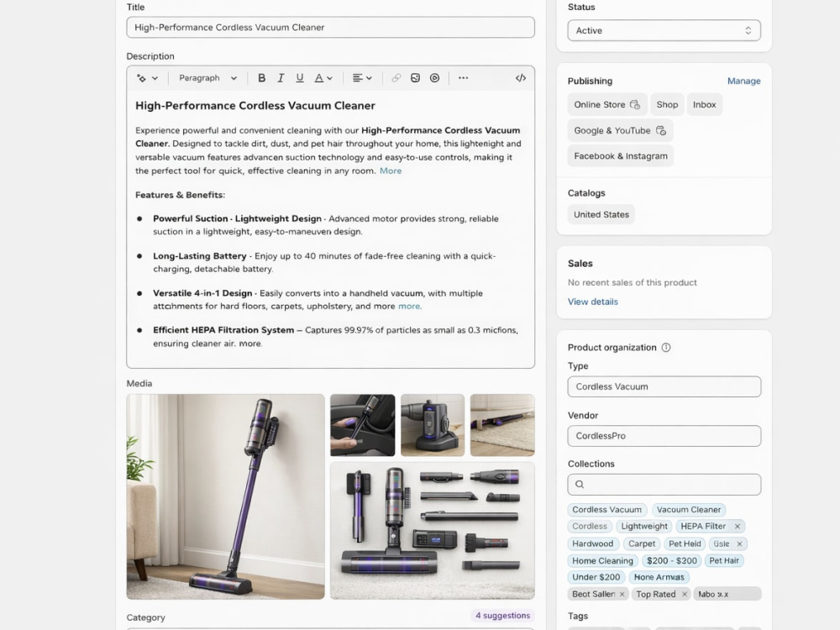840x630 pixels.
Task: Click the Lightweight collection tag
Action: (x=644, y=526)
